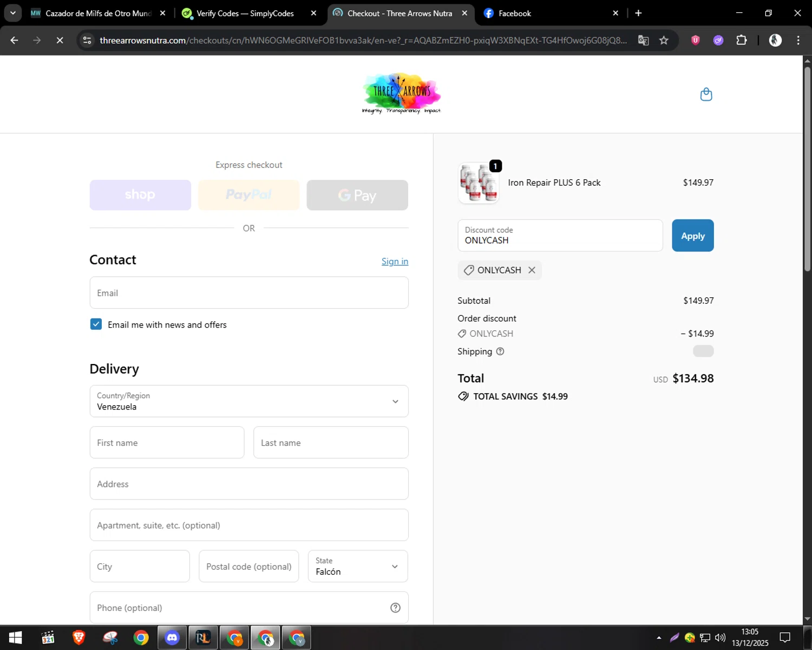Close the Cazador de Milfs tab
This screenshot has width=812, height=650.
162,13
